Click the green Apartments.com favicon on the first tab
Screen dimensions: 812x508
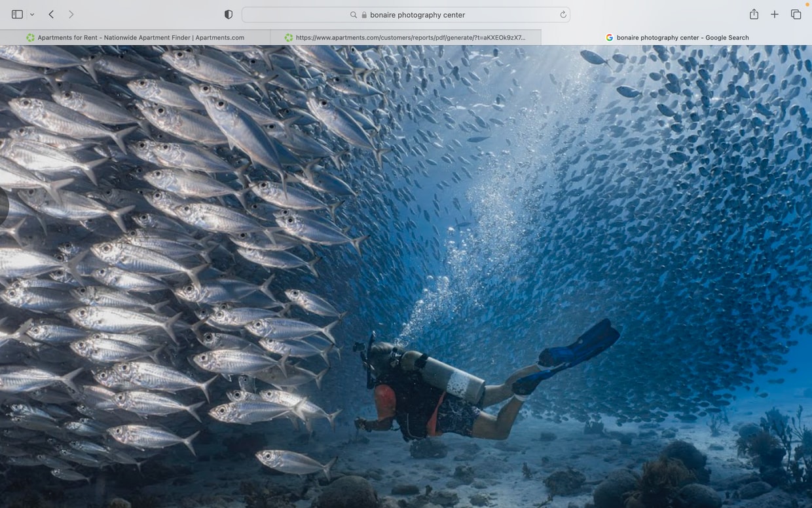pyautogui.click(x=30, y=37)
